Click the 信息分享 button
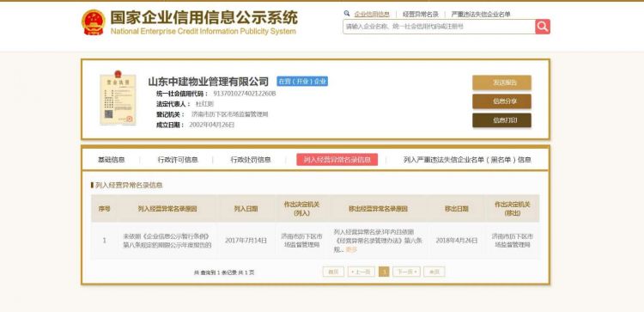The image size is (644, 312). (x=501, y=101)
